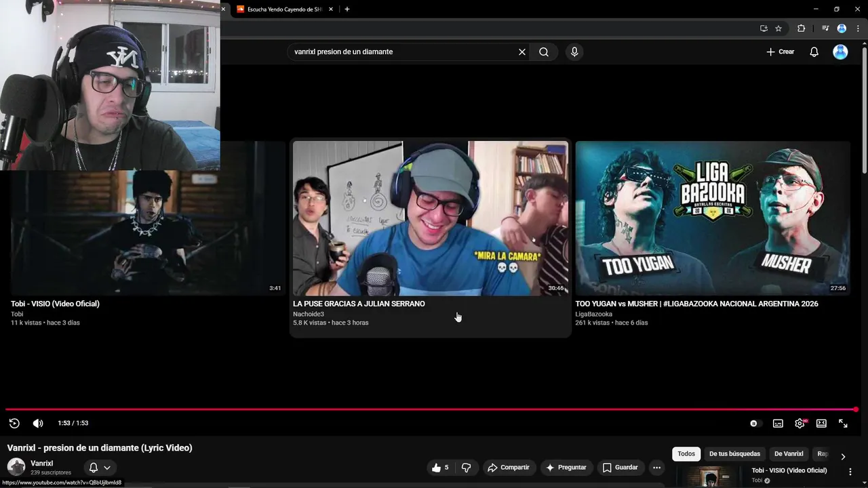Screen dimensions: 868x488
Task: Click the Nachoide3 channel name
Action: click(309, 314)
